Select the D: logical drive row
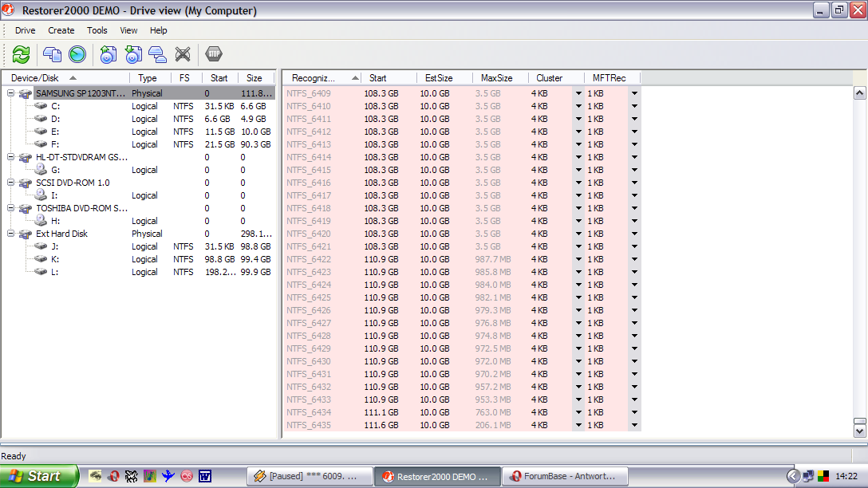The width and height of the screenshot is (868, 488). tap(138, 119)
